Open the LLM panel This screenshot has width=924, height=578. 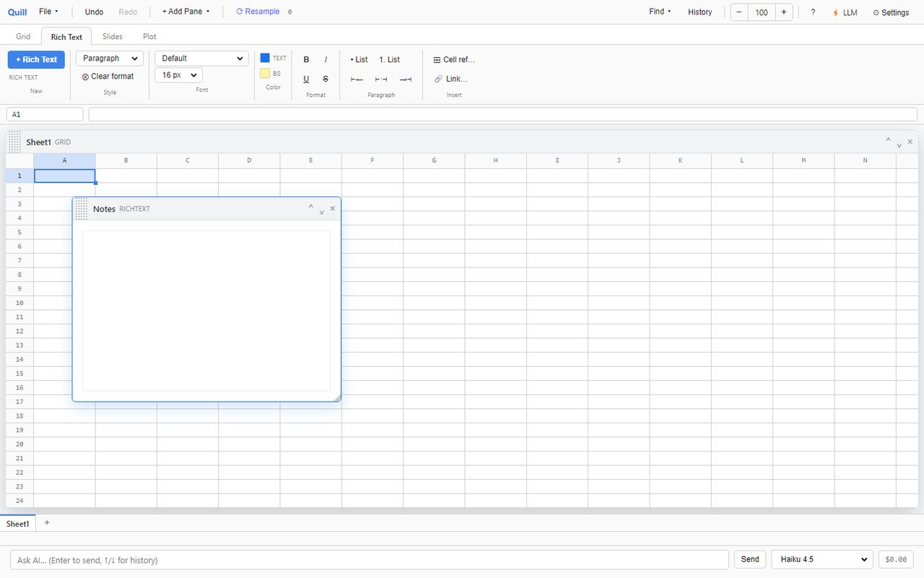point(845,12)
